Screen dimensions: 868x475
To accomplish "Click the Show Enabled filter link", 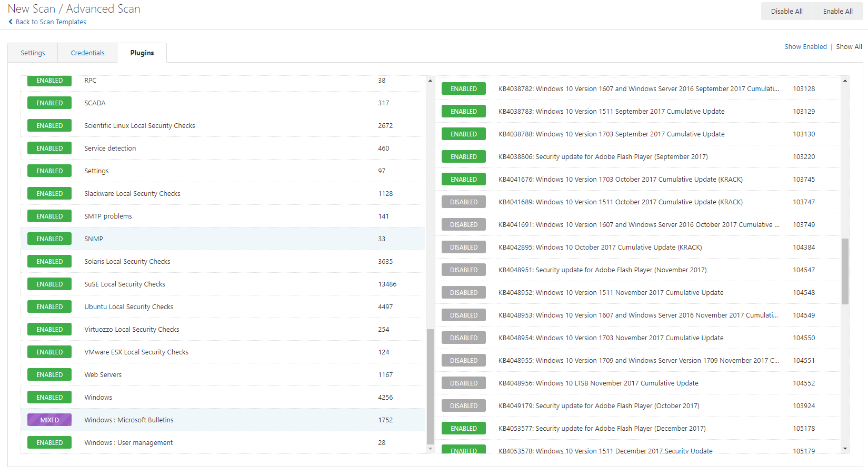I will point(805,46).
